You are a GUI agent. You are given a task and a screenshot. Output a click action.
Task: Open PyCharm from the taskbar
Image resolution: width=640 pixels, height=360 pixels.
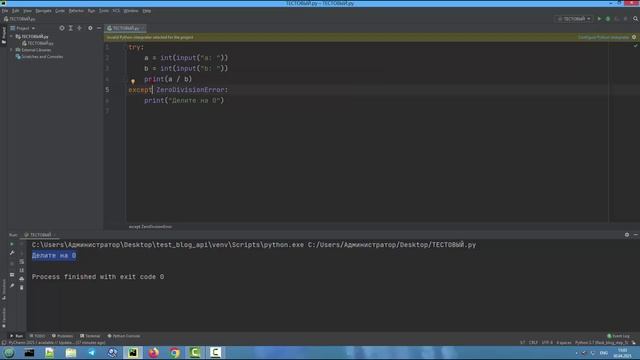click(133, 353)
